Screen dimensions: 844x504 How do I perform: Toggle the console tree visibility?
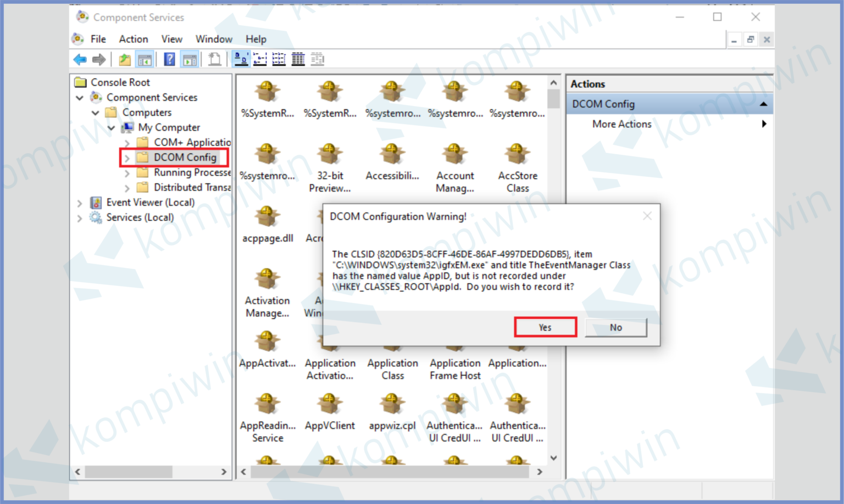tap(145, 59)
